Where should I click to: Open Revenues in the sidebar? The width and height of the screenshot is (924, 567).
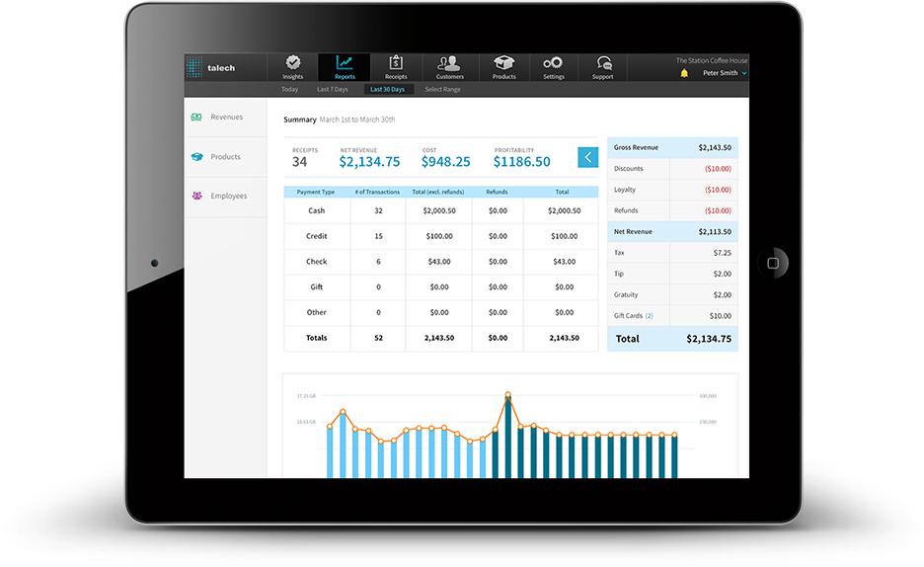(x=225, y=118)
